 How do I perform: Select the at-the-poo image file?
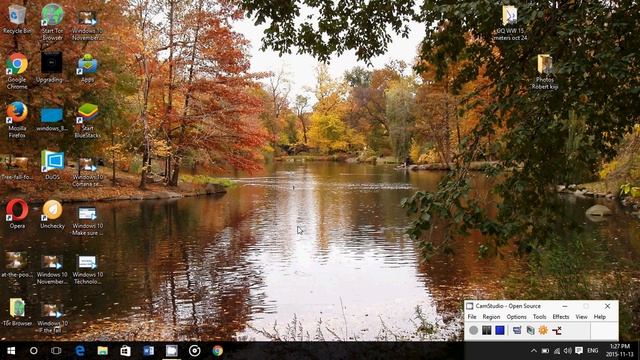pos(16,264)
